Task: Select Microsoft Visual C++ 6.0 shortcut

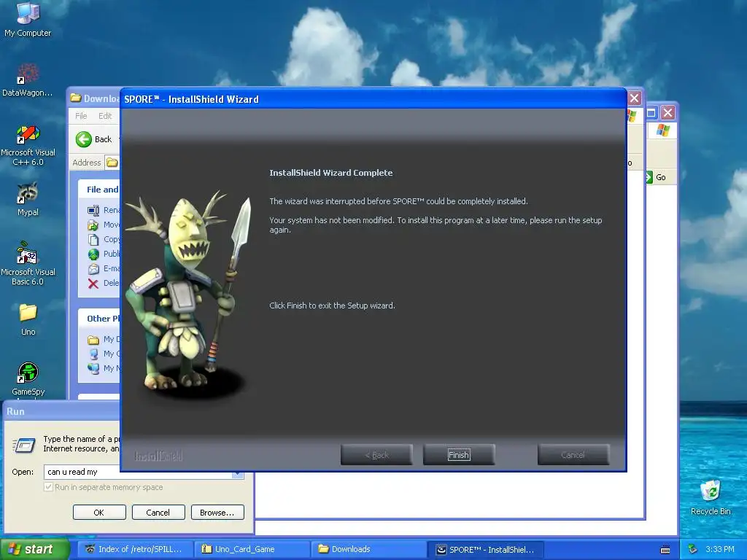Action: coord(28,145)
